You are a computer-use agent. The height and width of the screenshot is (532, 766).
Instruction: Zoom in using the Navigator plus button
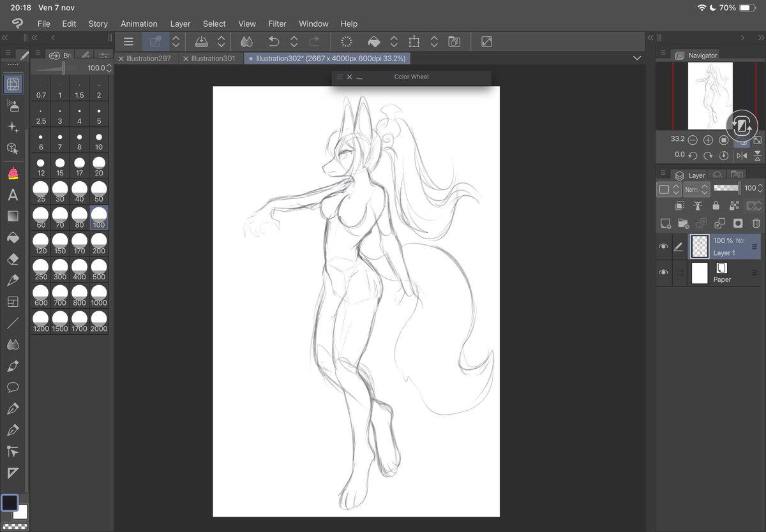tap(708, 140)
